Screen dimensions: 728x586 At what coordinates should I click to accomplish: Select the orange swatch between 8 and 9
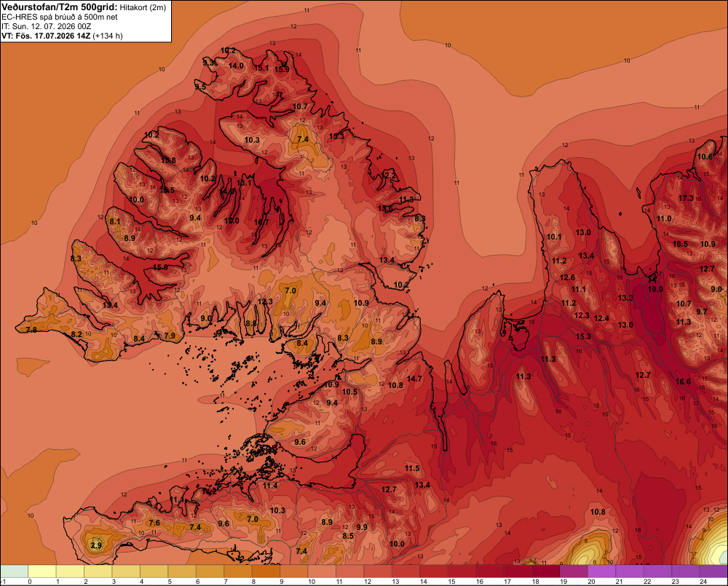[266, 571]
